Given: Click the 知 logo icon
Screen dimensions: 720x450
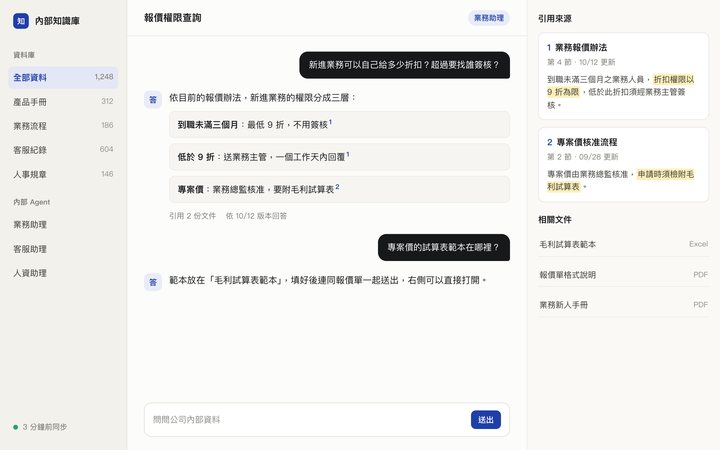Looking at the screenshot, I should [x=21, y=21].
